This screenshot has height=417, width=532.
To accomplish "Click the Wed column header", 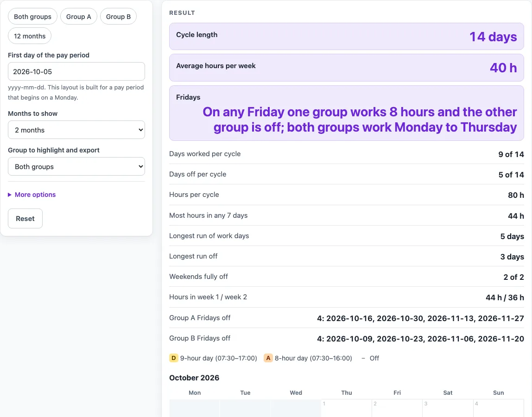I will pyautogui.click(x=296, y=392).
